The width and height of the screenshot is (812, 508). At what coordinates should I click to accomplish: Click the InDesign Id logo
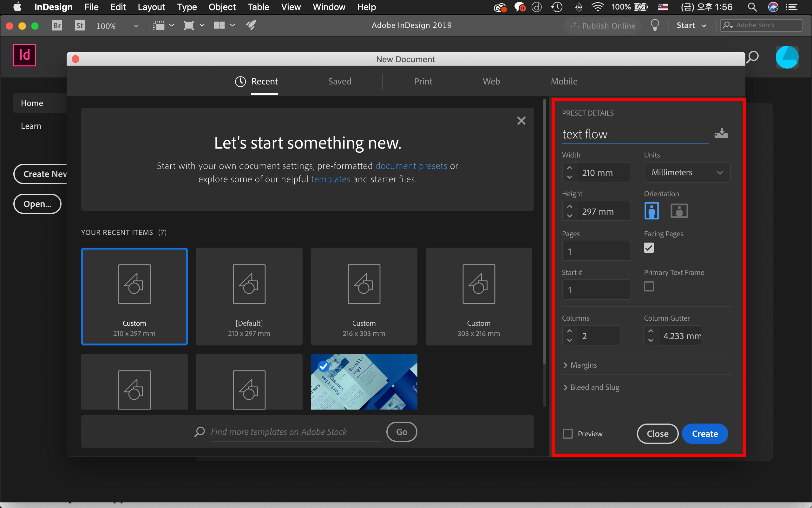(24, 55)
